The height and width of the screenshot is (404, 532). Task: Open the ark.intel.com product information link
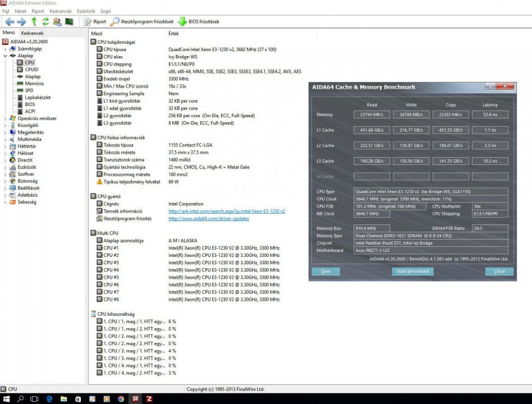point(227,212)
